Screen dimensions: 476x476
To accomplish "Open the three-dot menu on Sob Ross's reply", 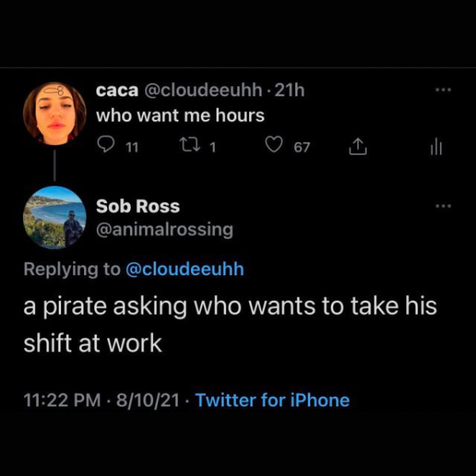I will pyautogui.click(x=442, y=206).
